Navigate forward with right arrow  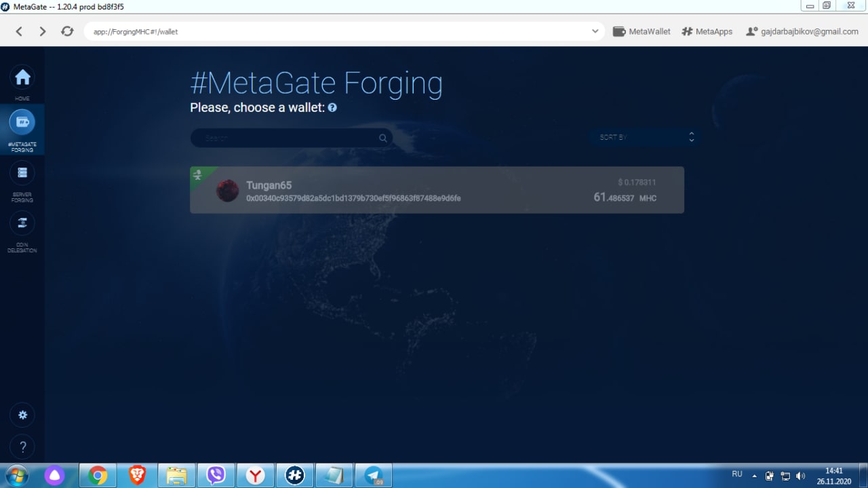[43, 31]
